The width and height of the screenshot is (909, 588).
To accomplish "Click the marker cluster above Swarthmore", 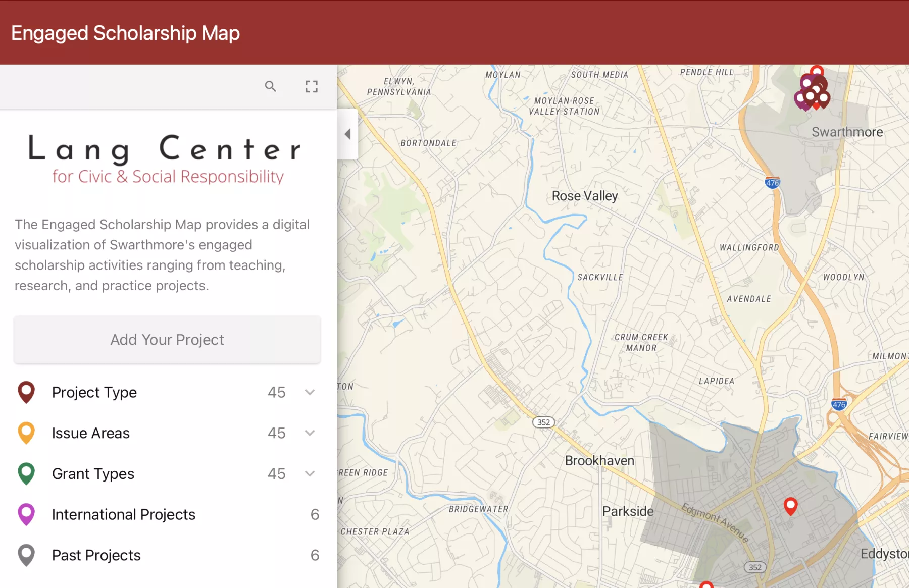I will point(812,90).
